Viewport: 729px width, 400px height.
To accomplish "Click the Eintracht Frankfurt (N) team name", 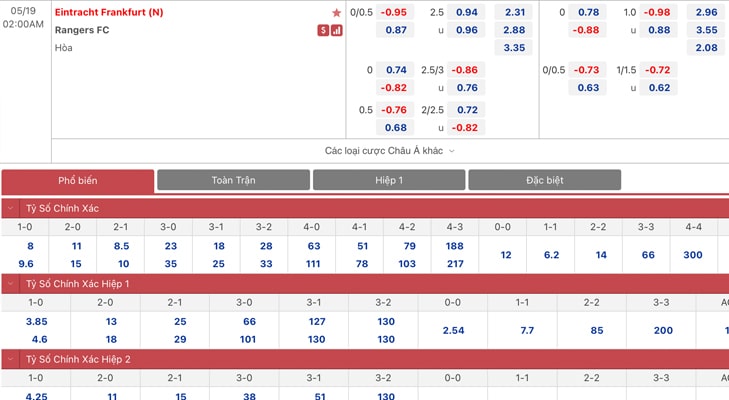I will pyautogui.click(x=109, y=12).
